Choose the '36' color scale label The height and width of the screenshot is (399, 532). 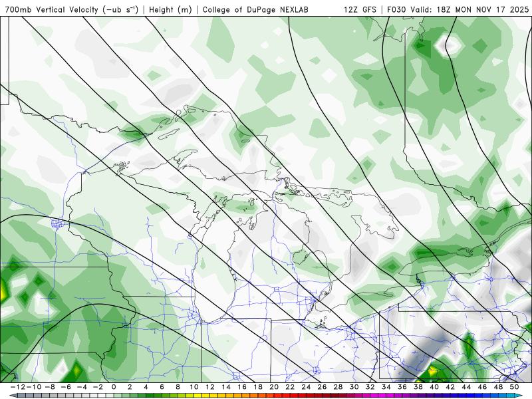click(402, 387)
